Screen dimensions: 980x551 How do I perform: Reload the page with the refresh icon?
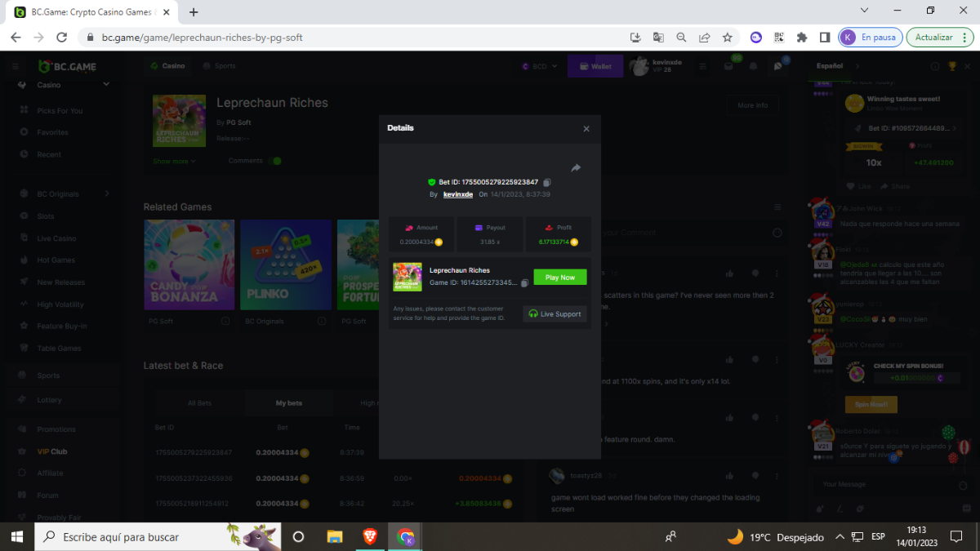click(61, 38)
